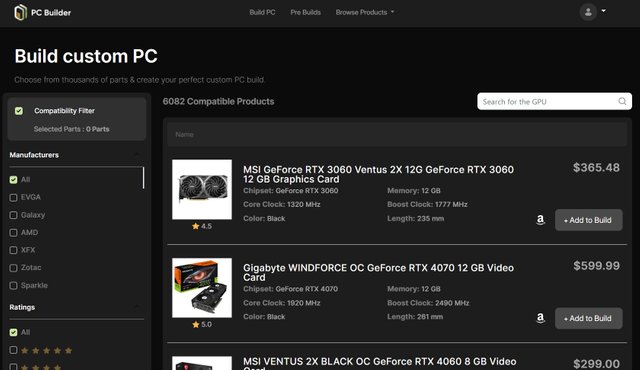The height and width of the screenshot is (370, 640).
Task: Toggle the Compatibility Filter checkbox
Action: point(19,111)
